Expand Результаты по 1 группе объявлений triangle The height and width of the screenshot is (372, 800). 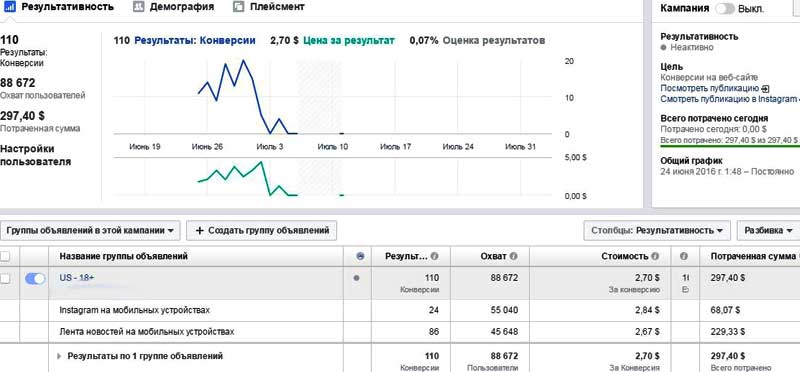(x=60, y=356)
